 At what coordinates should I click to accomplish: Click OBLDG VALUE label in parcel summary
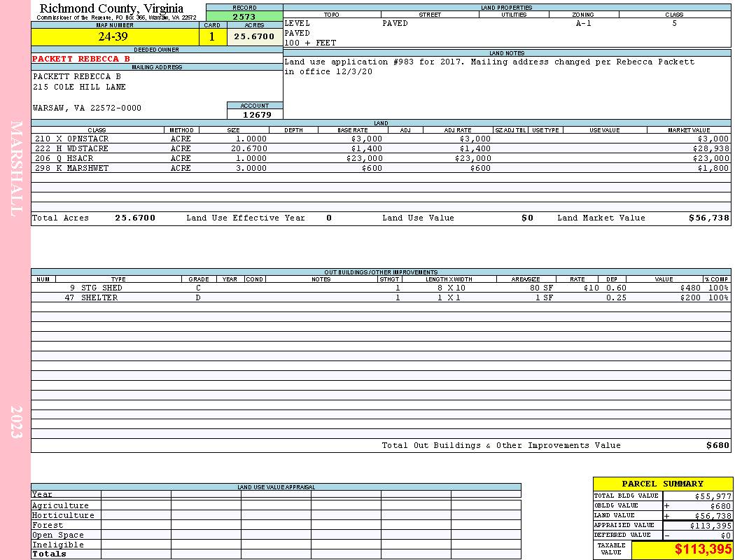point(616,505)
